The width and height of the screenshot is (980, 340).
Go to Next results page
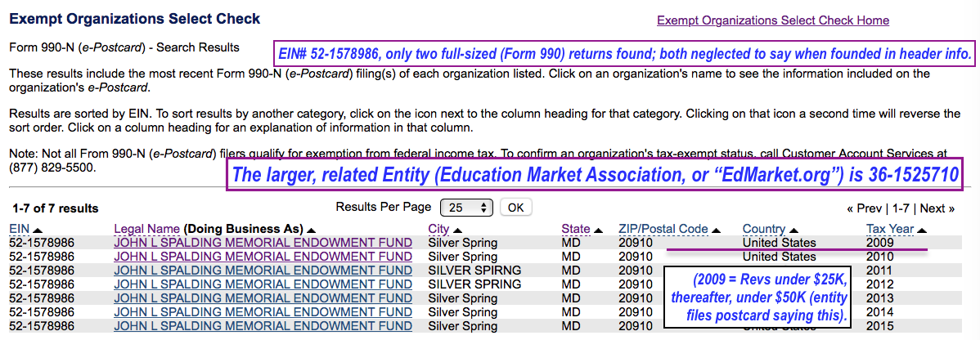tap(937, 208)
